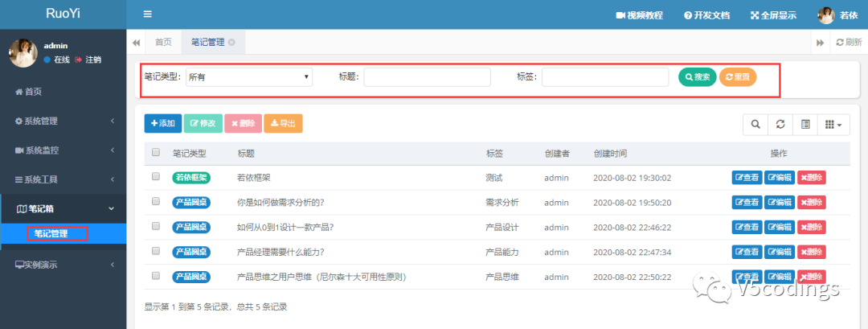Expand 系统监控 sidebar menu
Screen dimensions: 868x329
(63, 150)
